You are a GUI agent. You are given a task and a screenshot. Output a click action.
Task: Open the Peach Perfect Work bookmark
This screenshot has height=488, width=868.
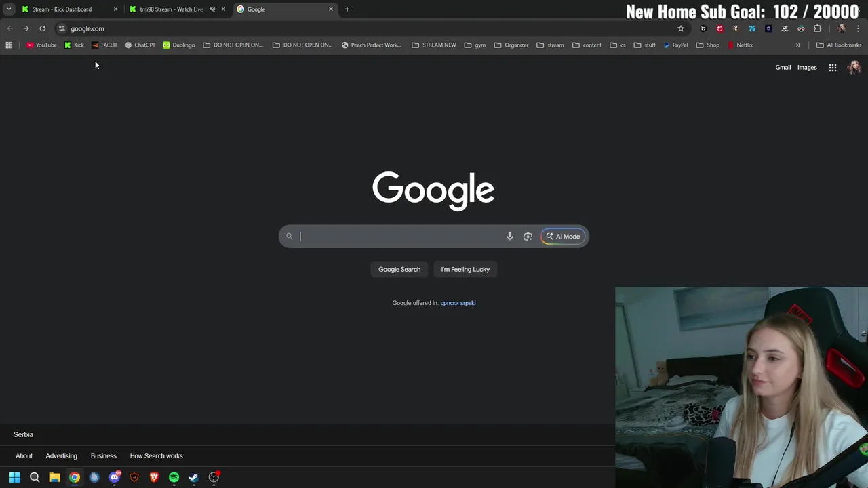coord(371,45)
